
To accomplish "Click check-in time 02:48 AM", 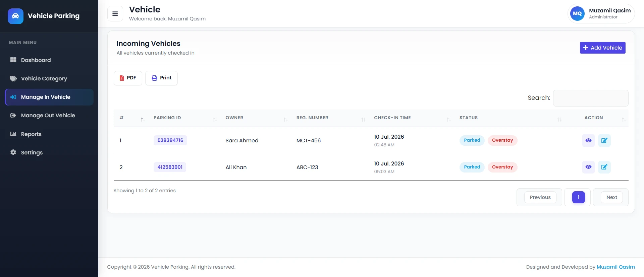I will click(x=384, y=145).
